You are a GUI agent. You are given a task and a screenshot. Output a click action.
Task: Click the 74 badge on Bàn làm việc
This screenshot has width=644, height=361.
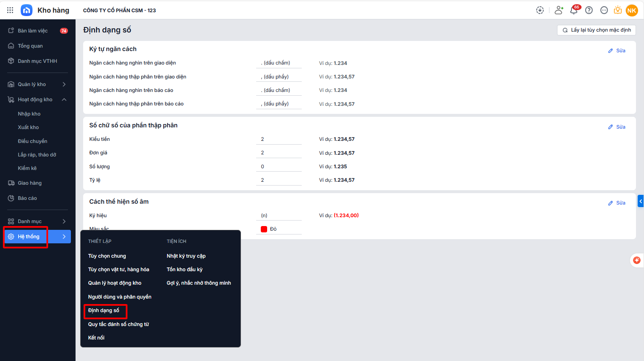tap(64, 31)
